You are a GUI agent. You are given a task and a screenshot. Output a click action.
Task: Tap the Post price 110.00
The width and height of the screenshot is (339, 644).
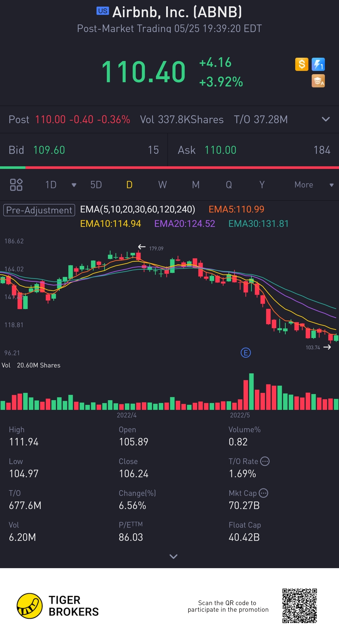[50, 119]
